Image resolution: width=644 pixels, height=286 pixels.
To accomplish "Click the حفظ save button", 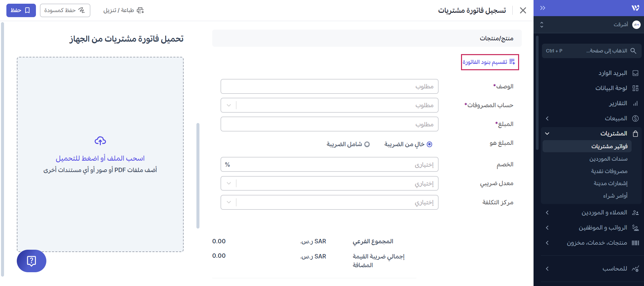I will click(x=21, y=10).
